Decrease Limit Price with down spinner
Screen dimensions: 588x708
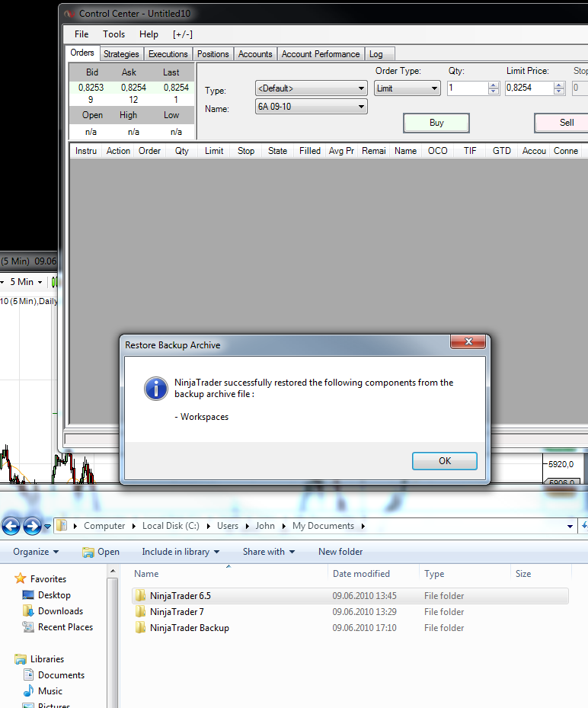click(x=559, y=91)
